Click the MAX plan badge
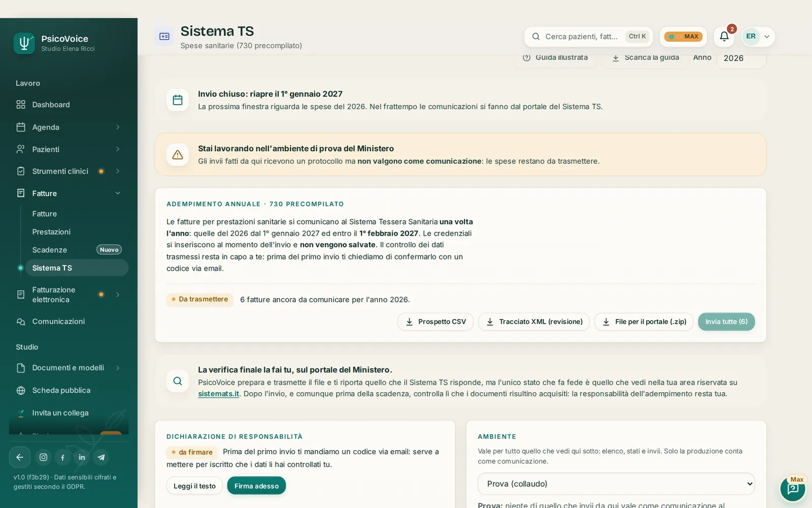 point(683,37)
